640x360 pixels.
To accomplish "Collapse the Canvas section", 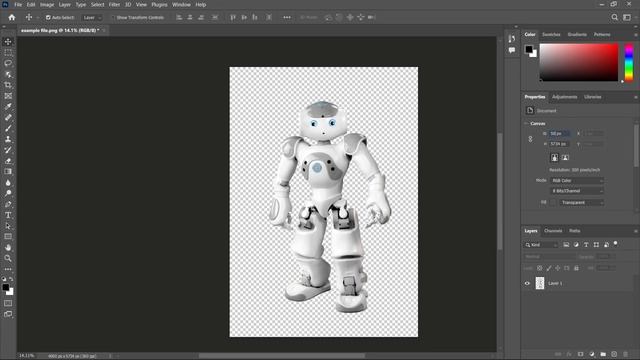I will pos(526,123).
